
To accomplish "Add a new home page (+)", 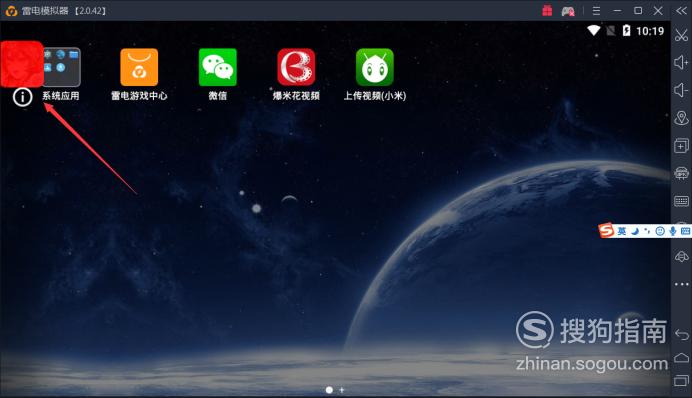I will 342,390.
